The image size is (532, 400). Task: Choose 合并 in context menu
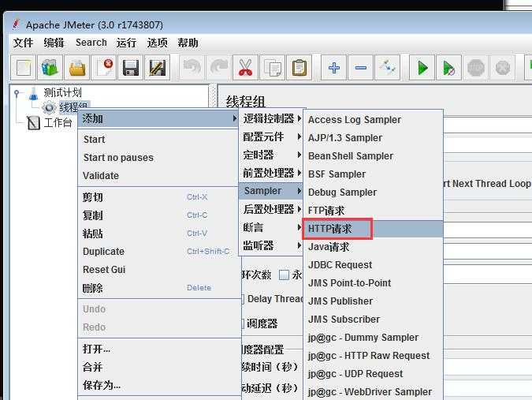pos(158,367)
